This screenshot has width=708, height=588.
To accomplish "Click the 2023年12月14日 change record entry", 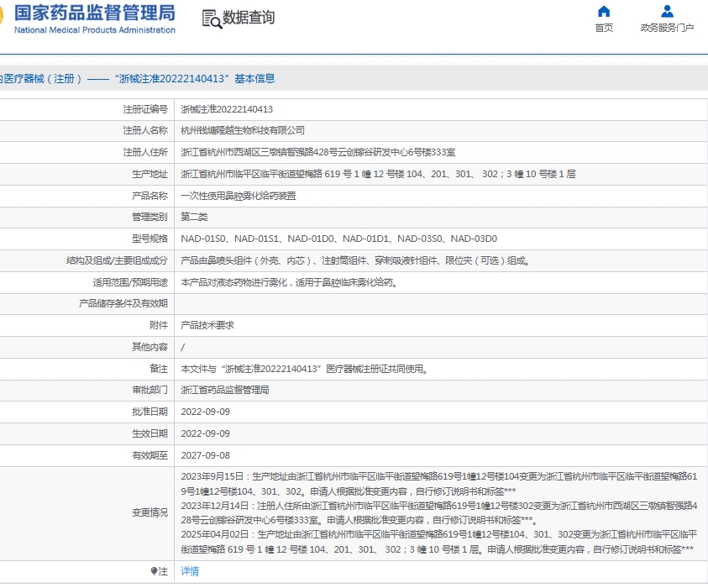I will tap(439, 512).
